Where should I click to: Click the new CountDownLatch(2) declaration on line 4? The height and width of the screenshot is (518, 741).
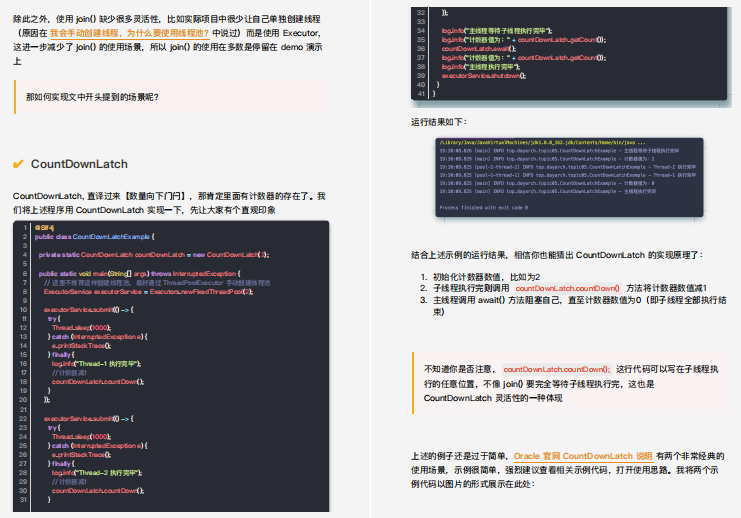154,255
